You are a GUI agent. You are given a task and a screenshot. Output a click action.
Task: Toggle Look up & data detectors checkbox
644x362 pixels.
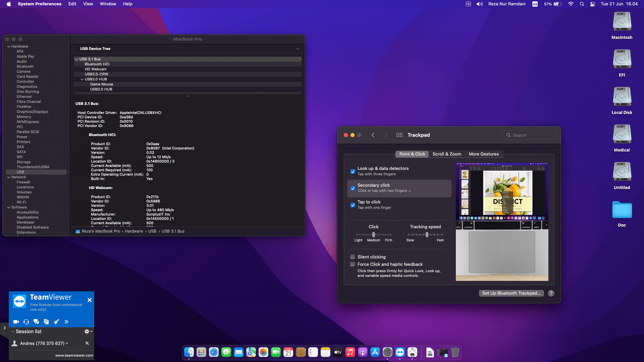click(353, 172)
